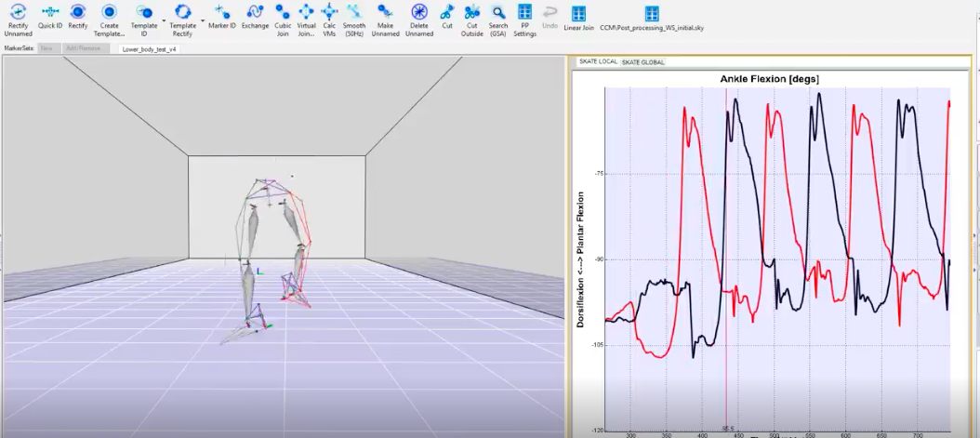980x438 pixels.
Task: Switch to the SKATE LOCAL tab
Action: [598, 62]
